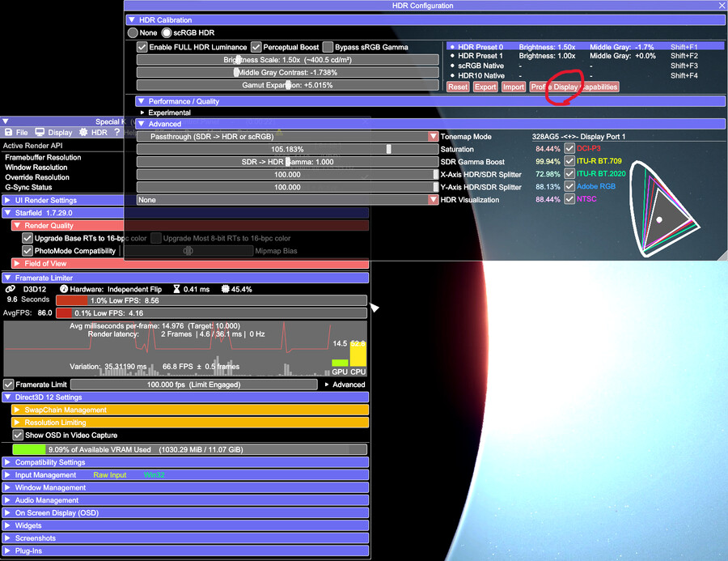Expand the Experimental section
Screen dimensions: 728x561
[x=165, y=113]
